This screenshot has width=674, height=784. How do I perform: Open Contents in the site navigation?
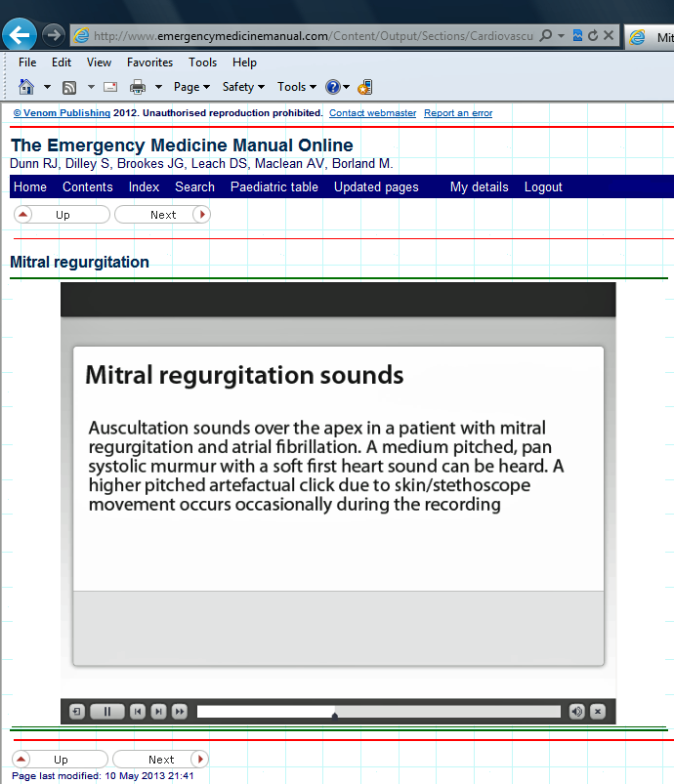coord(88,187)
